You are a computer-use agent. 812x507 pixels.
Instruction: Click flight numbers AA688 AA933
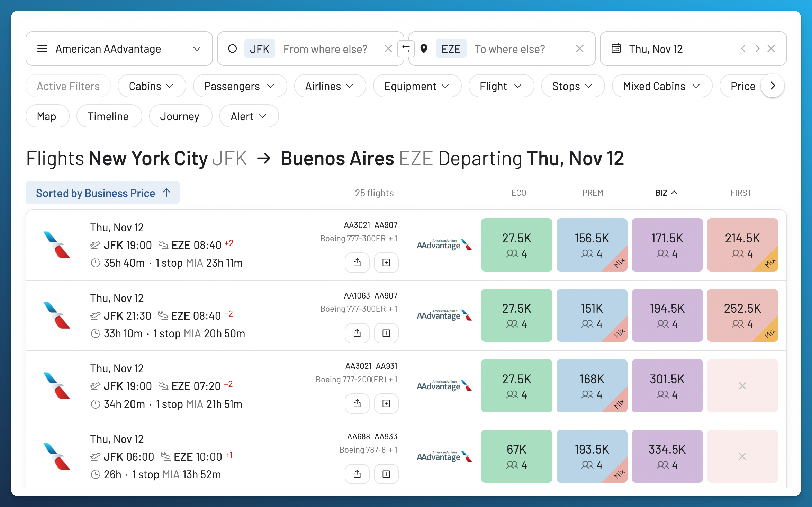pos(372,436)
